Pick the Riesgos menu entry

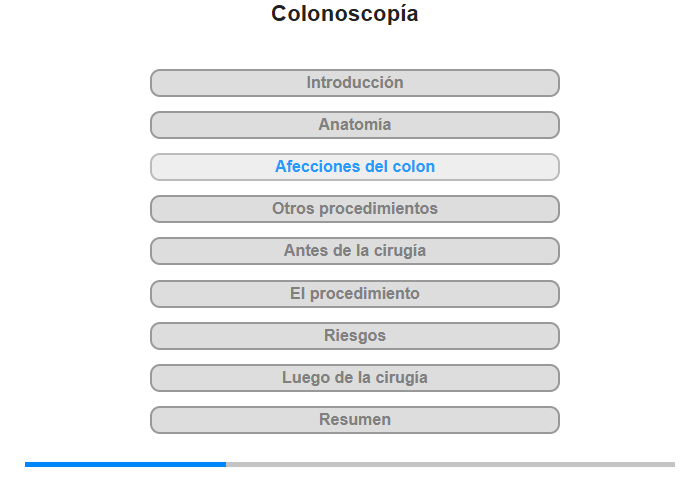click(x=355, y=336)
